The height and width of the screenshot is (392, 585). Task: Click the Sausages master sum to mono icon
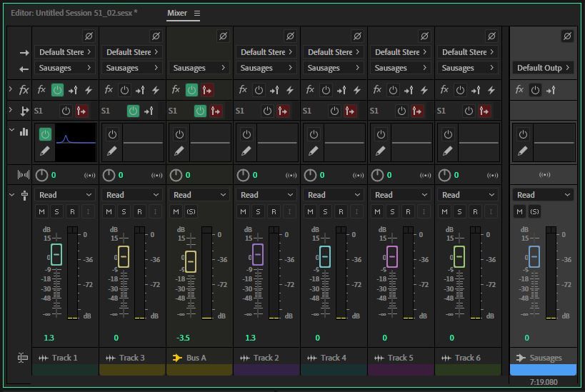pos(545,174)
